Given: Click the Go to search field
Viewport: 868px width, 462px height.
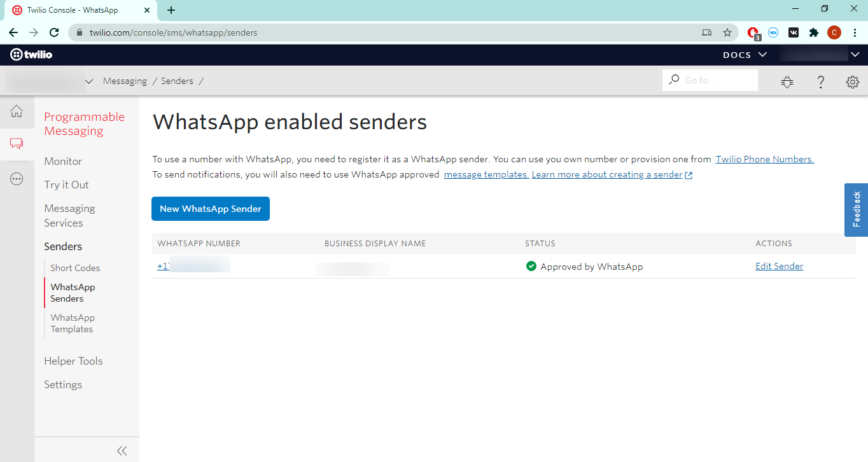Looking at the screenshot, I should [x=710, y=80].
